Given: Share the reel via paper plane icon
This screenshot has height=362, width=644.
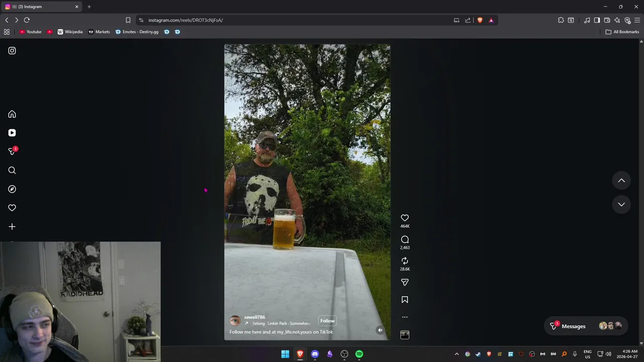Looking at the screenshot, I should coord(405,282).
